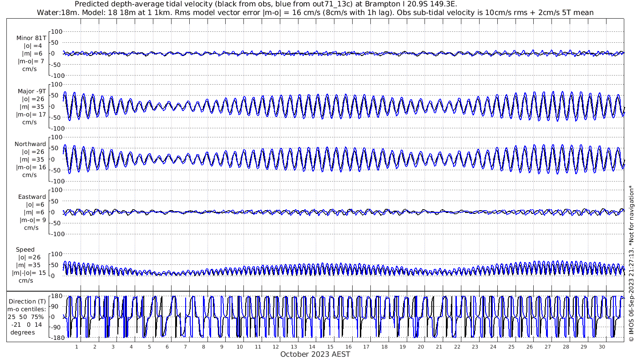Click the 'October 2023 AEST' axis label
Image resolution: width=637 pixels, height=364 pixels.
(x=315, y=354)
